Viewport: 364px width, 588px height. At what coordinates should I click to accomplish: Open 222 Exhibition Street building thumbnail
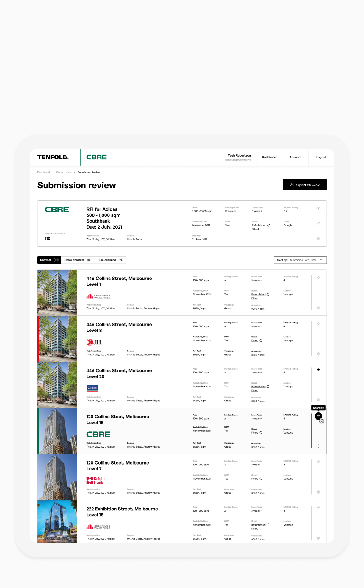coord(57,521)
